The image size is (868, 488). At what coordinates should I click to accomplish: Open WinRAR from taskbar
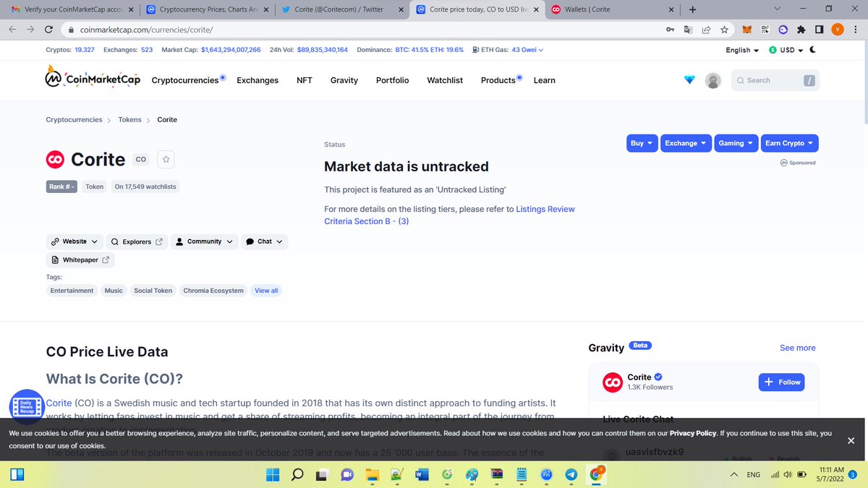pyautogui.click(x=496, y=474)
